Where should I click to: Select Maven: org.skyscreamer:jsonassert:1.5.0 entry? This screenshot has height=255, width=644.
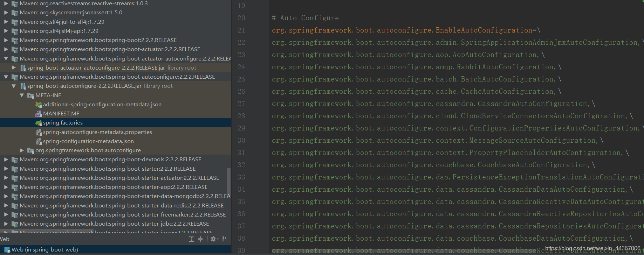(71, 13)
